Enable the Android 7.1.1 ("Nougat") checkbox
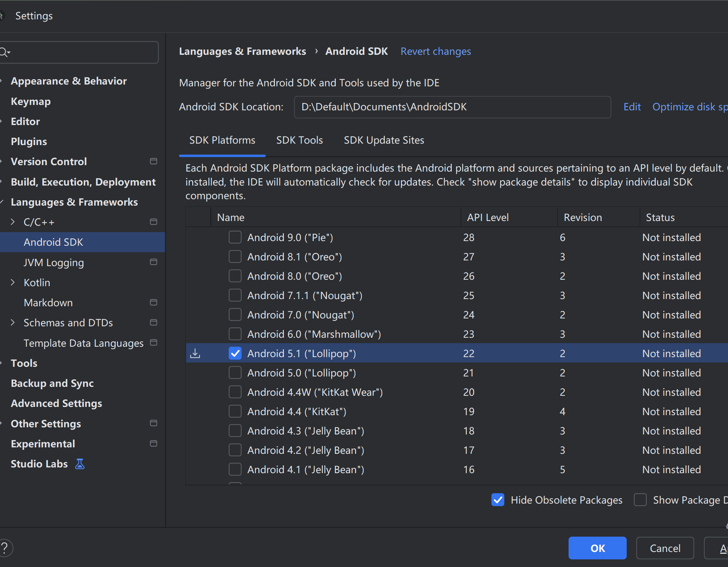The image size is (728, 567). point(235,295)
